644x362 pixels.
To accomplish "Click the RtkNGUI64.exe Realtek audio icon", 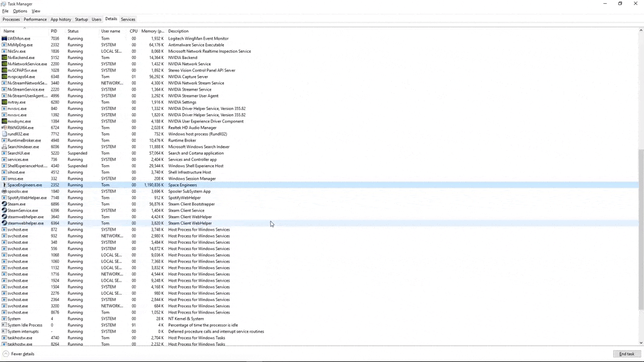I will [4, 128].
